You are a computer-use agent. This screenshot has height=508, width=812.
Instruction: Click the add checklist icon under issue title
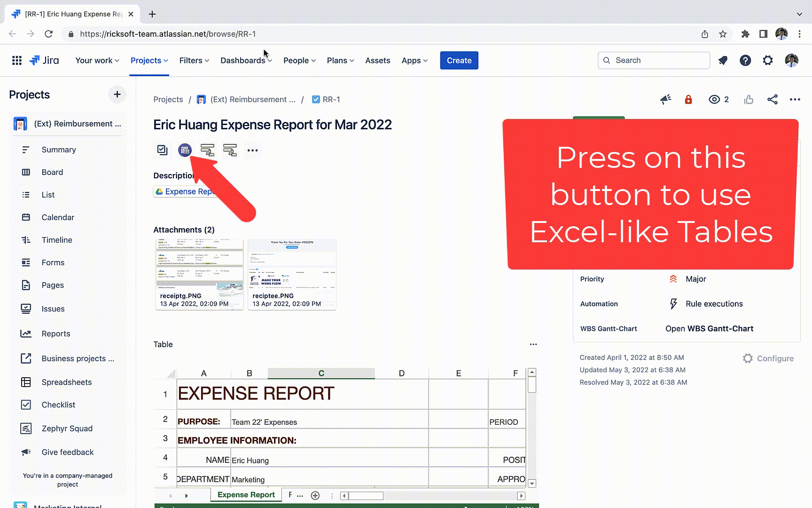tap(162, 150)
